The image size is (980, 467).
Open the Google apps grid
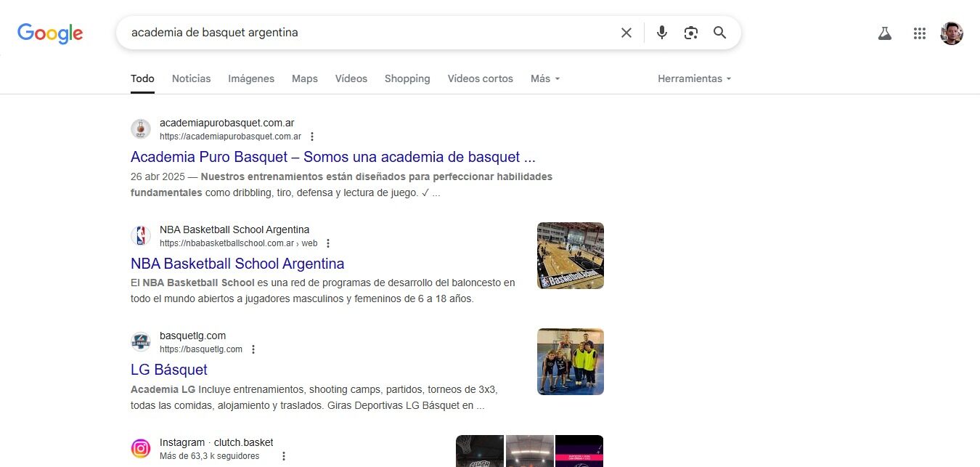(x=920, y=33)
